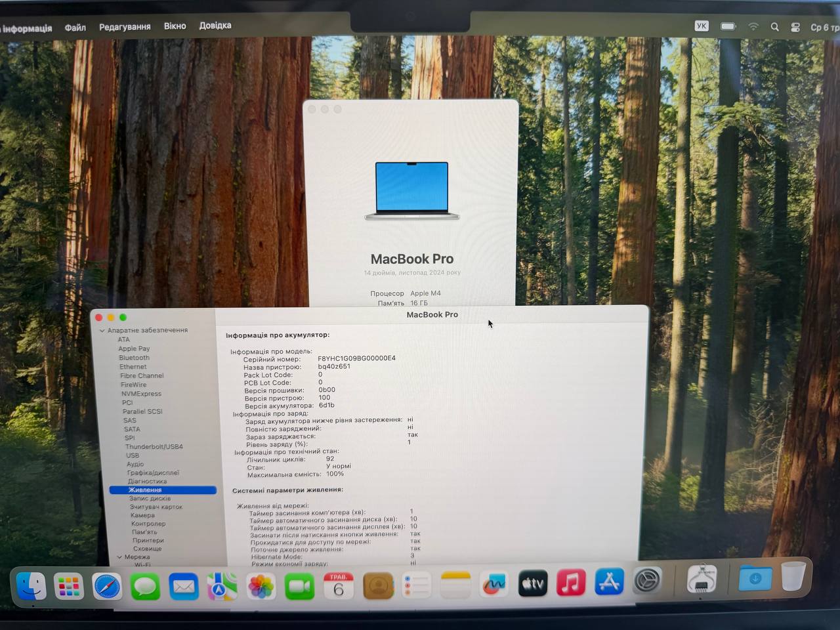The width and height of the screenshot is (840, 630).
Task: Select Bluetooth in hardware list
Action: coord(134,358)
